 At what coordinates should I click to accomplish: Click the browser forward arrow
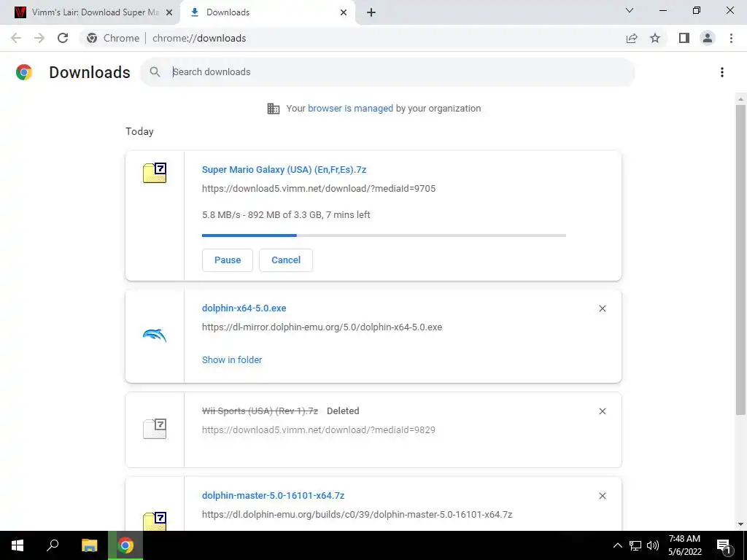point(39,38)
